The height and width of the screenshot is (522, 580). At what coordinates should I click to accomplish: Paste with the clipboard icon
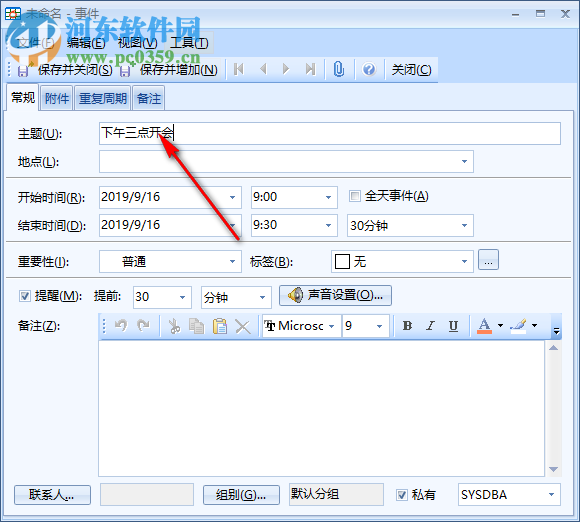(220, 326)
